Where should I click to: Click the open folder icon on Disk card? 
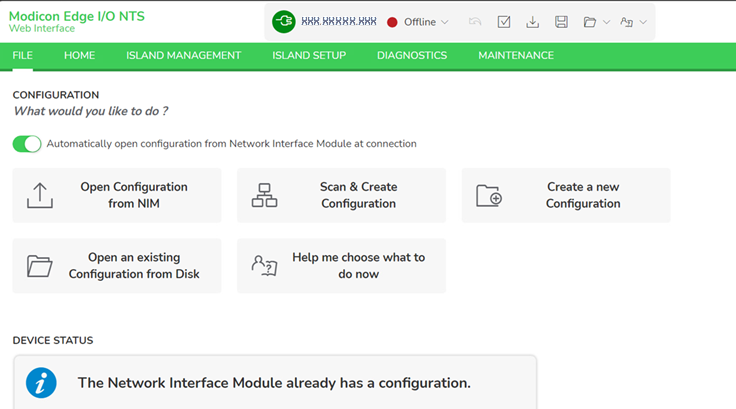[x=39, y=266]
